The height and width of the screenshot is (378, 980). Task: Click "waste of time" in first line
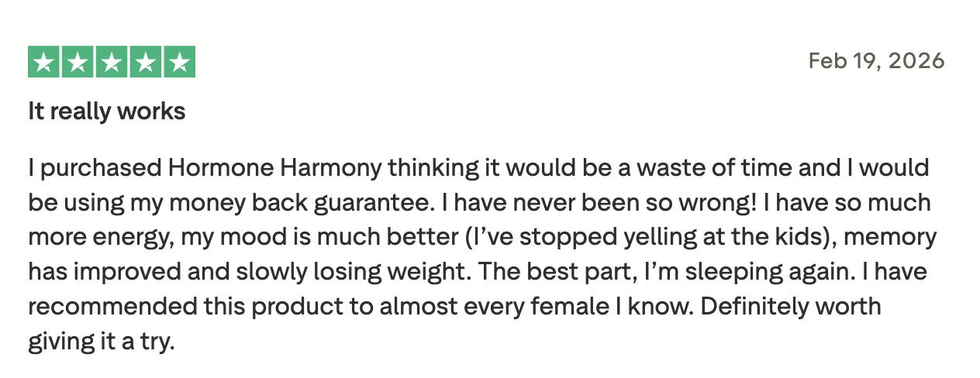pyautogui.click(x=710, y=167)
